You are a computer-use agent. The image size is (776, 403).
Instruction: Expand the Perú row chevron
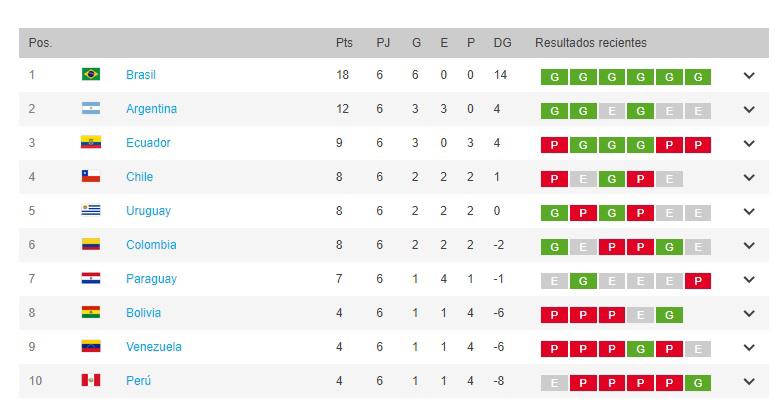coord(749,381)
